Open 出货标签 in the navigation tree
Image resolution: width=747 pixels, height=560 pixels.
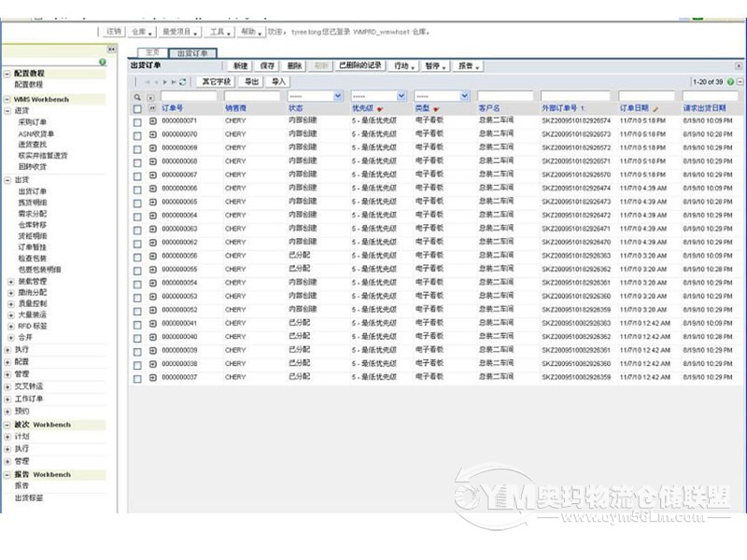(29, 498)
